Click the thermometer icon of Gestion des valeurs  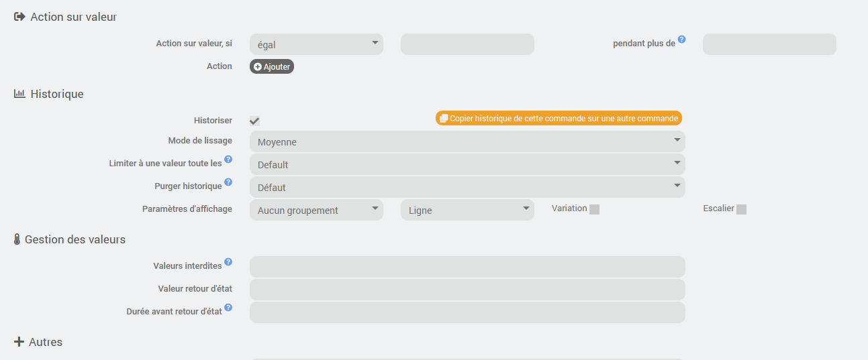click(17, 239)
